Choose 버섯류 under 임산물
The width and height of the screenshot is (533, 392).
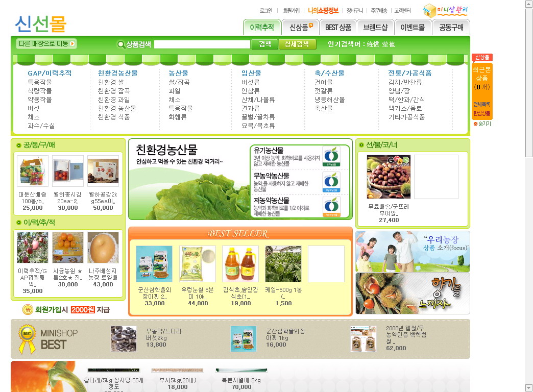(251, 82)
